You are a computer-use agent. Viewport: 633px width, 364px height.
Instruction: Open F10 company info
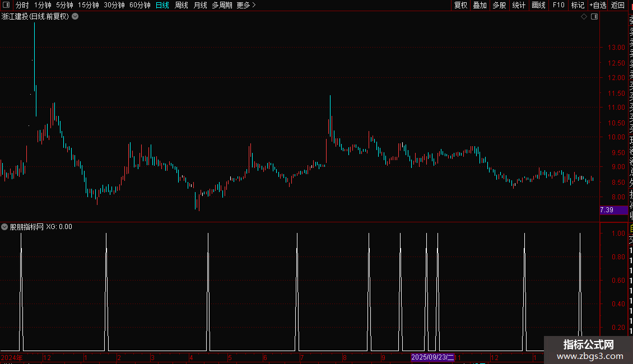558,5
